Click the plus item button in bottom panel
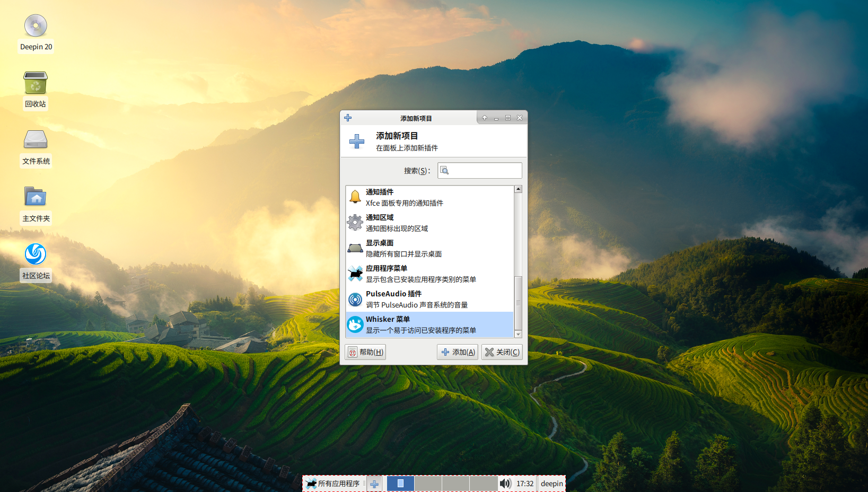This screenshot has height=492, width=868. [x=374, y=484]
